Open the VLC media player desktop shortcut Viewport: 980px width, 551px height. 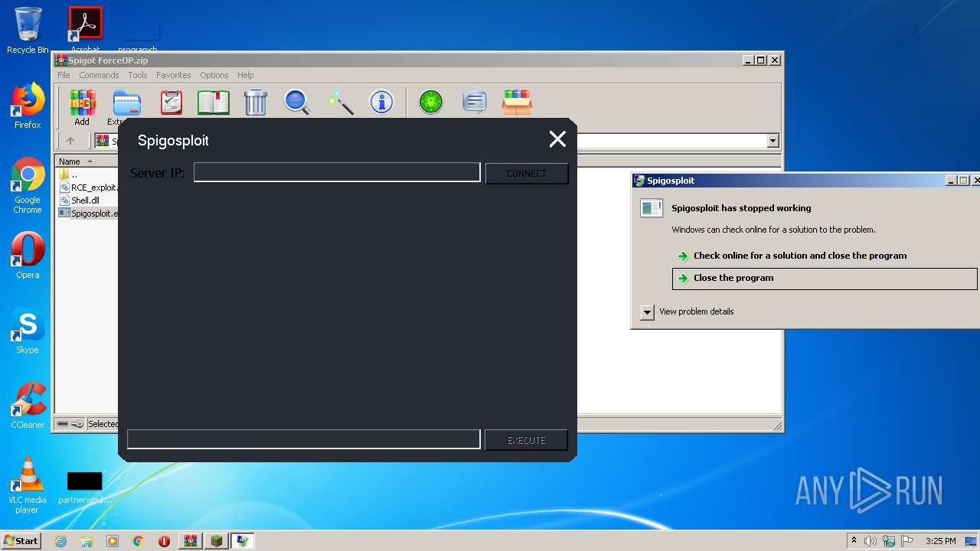(28, 485)
